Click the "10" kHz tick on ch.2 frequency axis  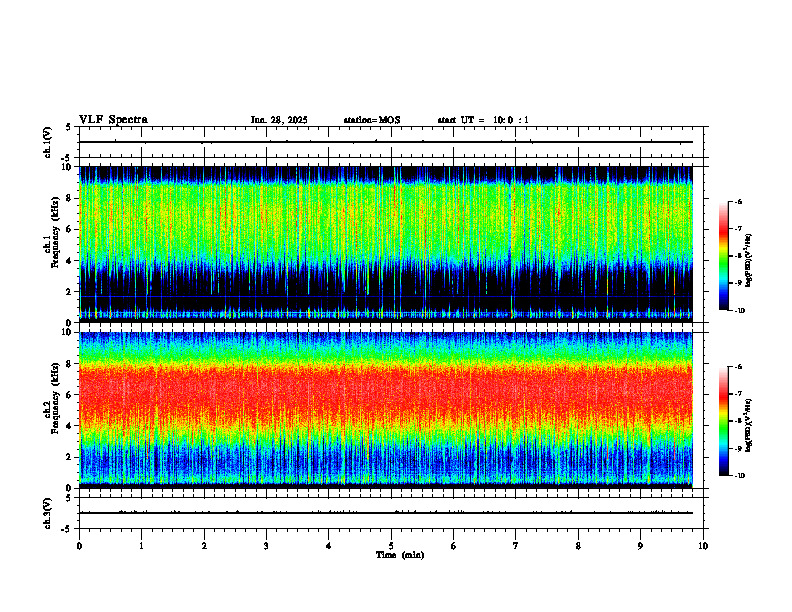click(x=67, y=332)
